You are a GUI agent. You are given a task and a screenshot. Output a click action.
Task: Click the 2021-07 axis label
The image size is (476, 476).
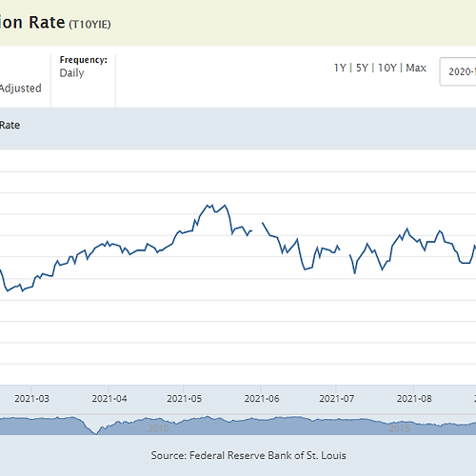pos(337,399)
